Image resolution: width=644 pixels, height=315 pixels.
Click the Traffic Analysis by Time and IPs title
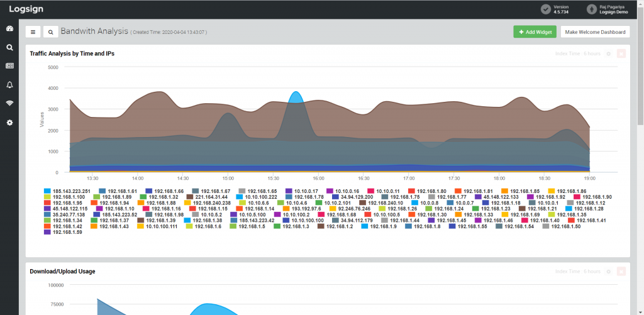[x=72, y=53]
